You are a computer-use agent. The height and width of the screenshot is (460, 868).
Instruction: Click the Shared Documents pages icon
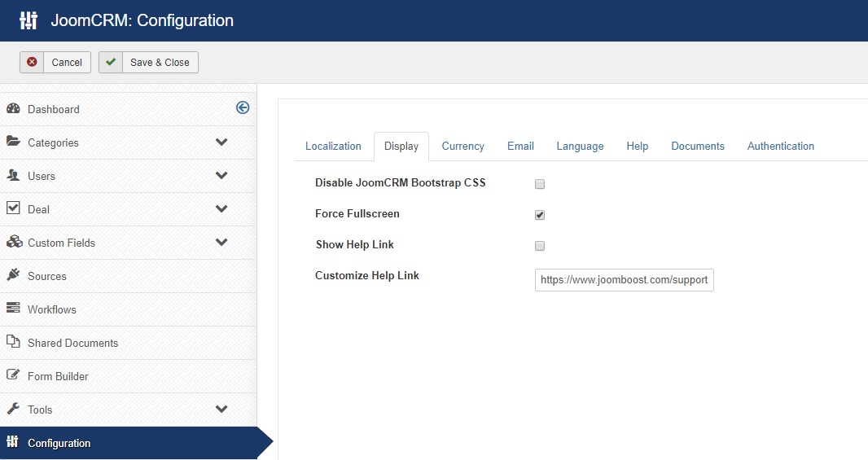(x=13, y=342)
